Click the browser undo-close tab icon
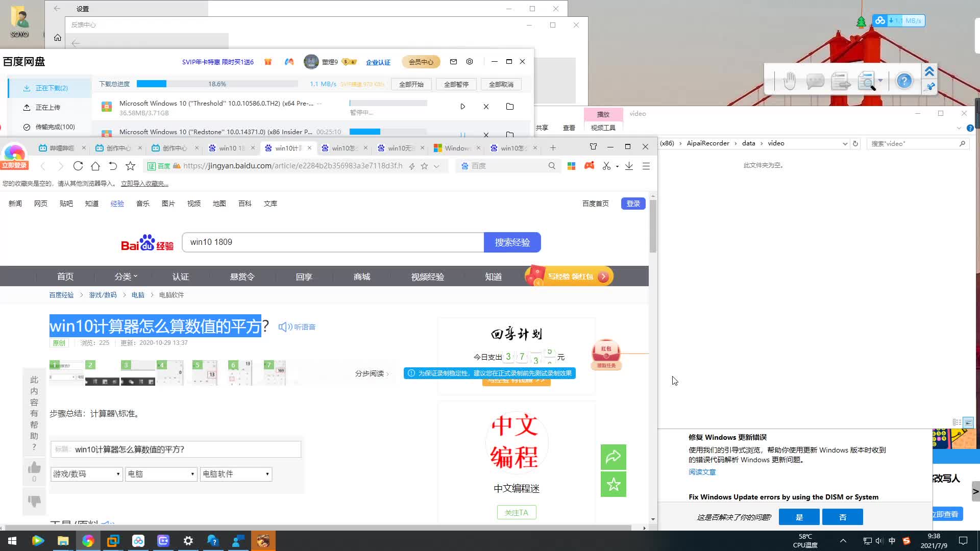980x551 pixels. coord(113,166)
